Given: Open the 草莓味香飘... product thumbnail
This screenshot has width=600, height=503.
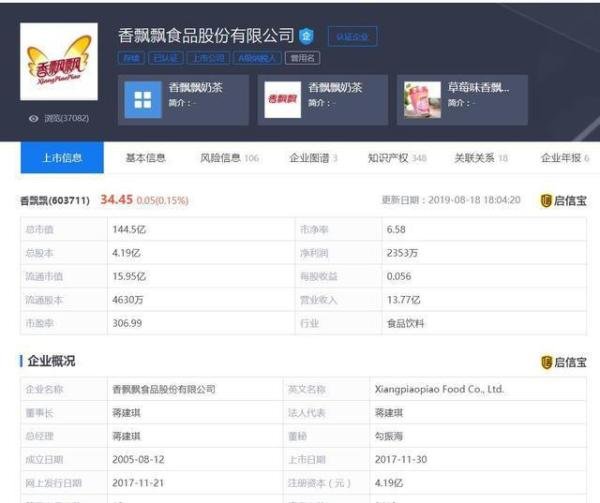Looking at the screenshot, I should tap(422, 100).
